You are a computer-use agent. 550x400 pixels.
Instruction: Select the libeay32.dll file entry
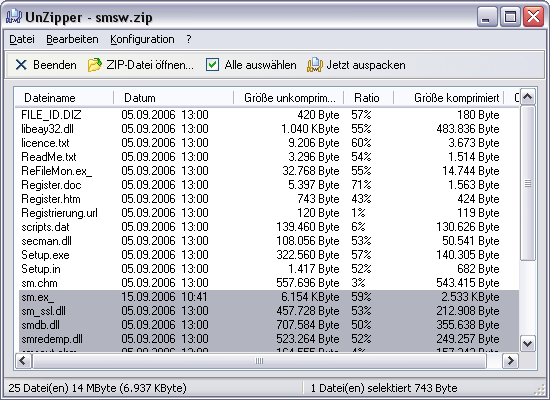[x=47, y=129]
